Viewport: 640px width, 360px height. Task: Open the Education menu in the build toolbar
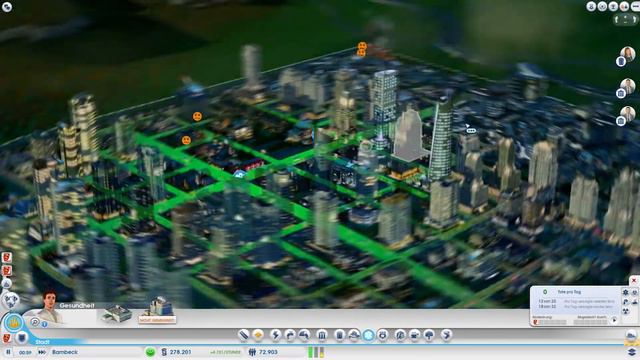point(400,335)
